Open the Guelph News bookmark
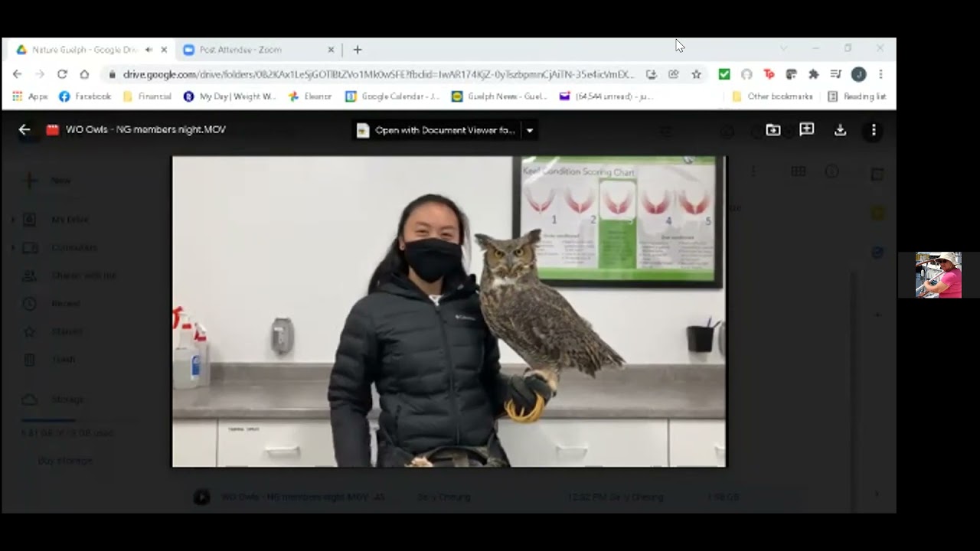The height and width of the screenshot is (551, 980). coord(499,96)
